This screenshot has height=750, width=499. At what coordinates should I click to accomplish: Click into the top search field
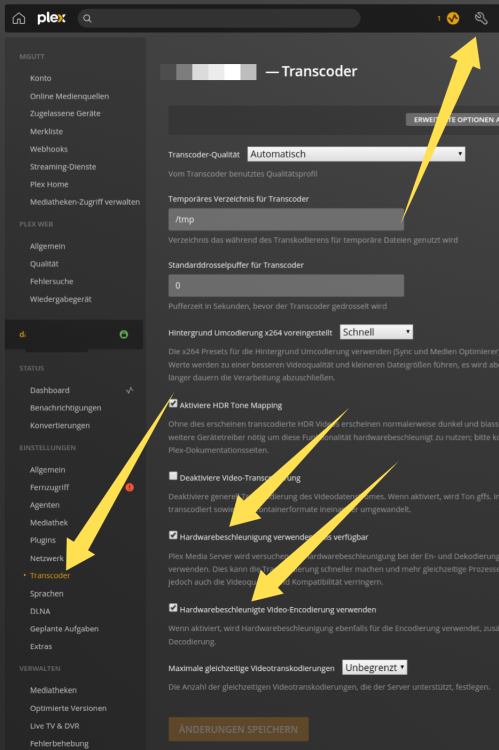(219, 18)
